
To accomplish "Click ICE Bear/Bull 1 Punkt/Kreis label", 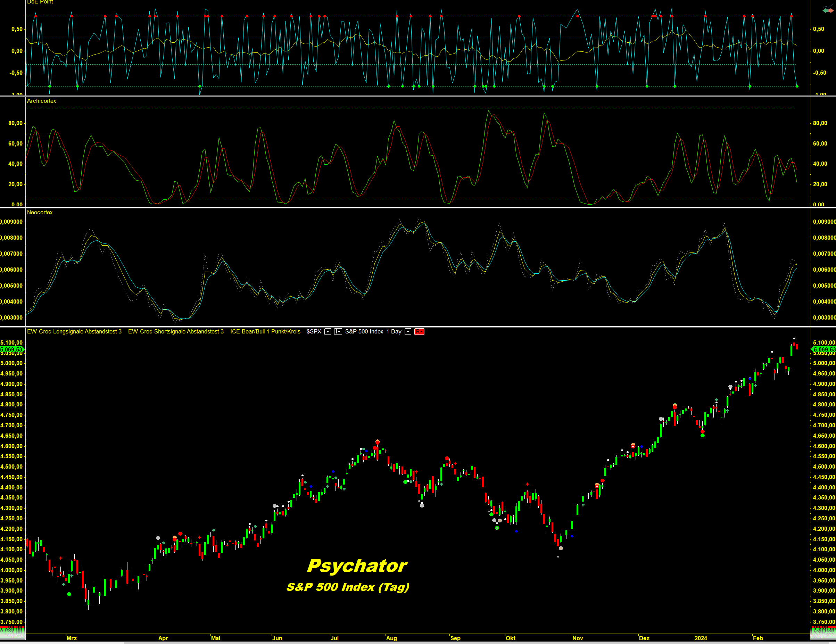I will (x=265, y=332).
